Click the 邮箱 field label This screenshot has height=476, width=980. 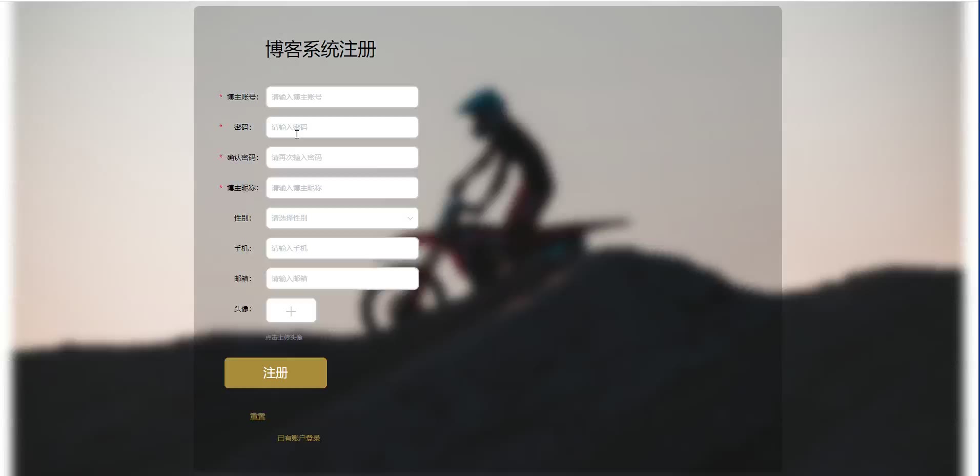pyautogui.click(x=242, y=279)
